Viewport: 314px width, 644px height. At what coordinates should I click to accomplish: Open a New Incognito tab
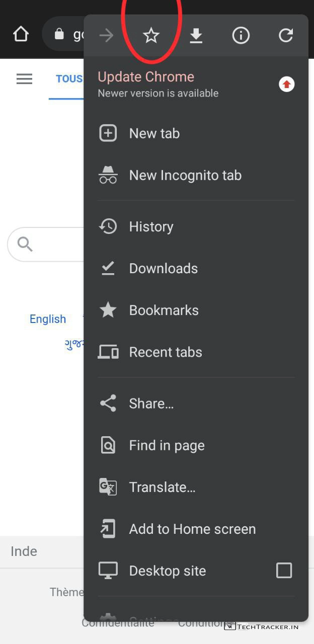(185, 175)
